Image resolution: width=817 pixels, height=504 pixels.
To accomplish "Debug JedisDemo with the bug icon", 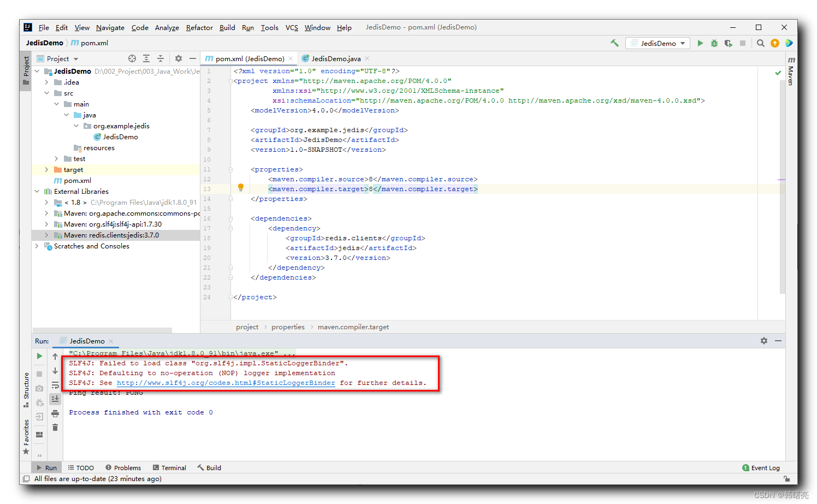I will tap(714, 43).
